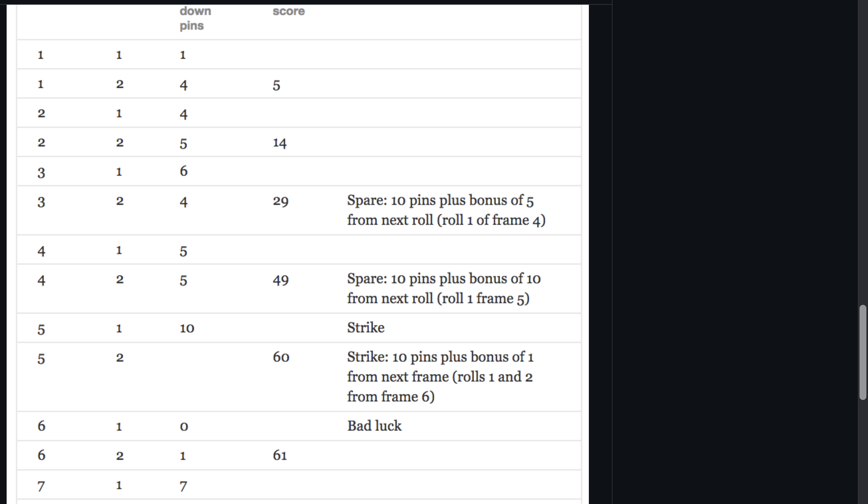Image resolution: width=868 pixels, height=504 pixels.
Task: Click the "down pins" column header
Action: 195,18
